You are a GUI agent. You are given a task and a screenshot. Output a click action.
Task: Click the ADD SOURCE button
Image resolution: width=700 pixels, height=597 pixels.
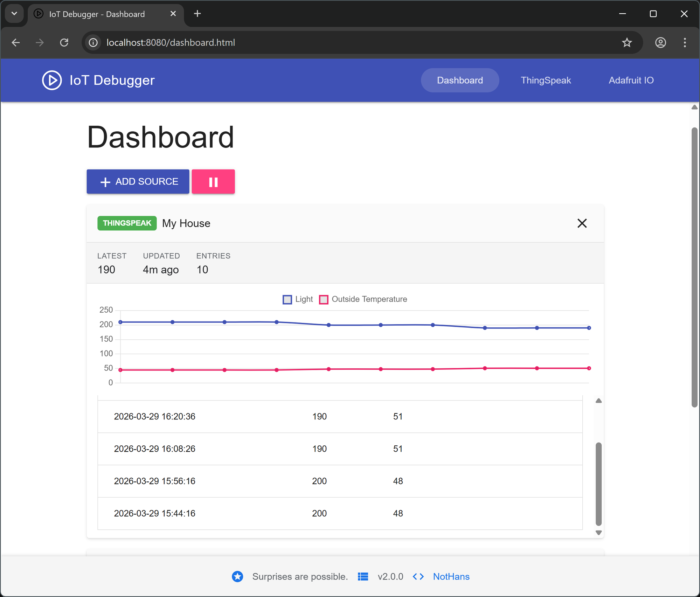tap(138, 181)
